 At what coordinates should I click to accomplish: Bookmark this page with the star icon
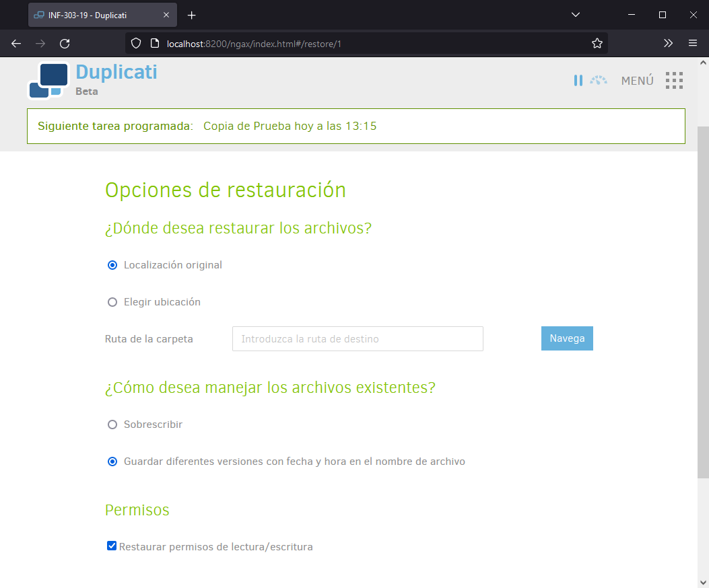point(597,43)
